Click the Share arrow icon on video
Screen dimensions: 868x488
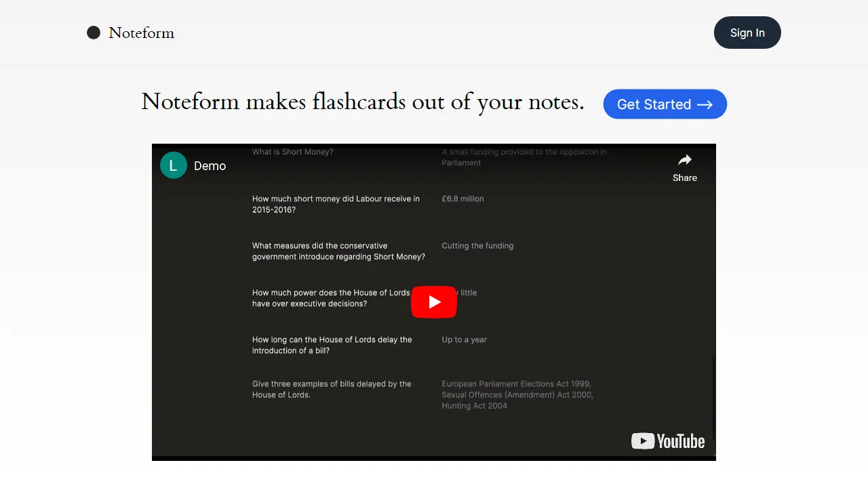(x=685, y=160)
